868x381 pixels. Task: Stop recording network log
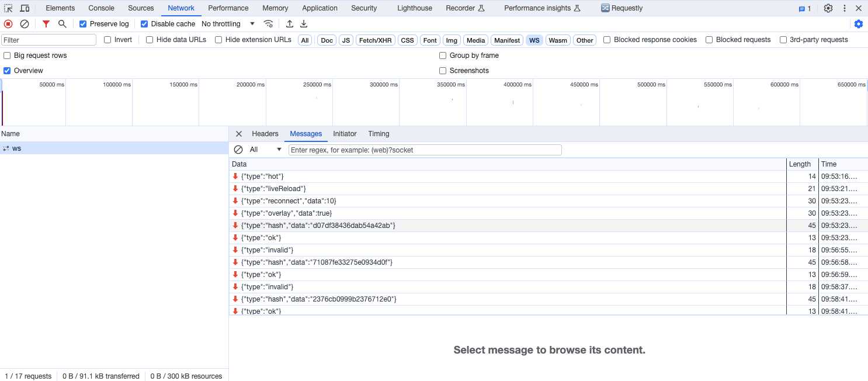pos(8,24)
